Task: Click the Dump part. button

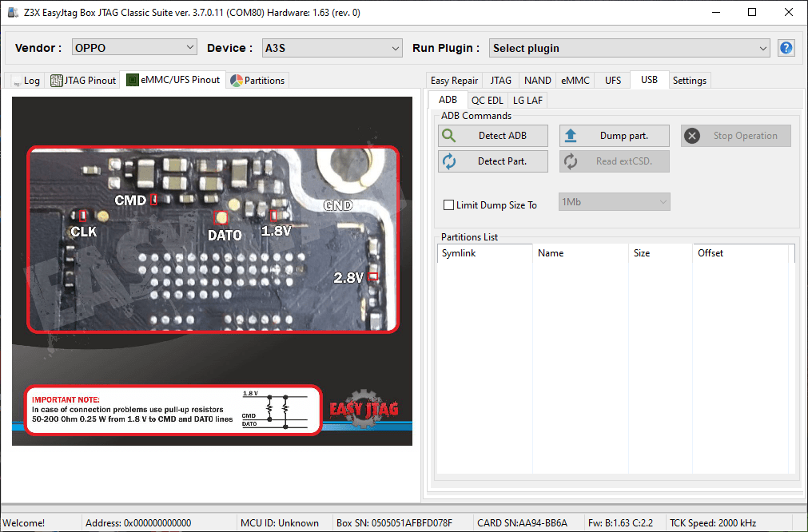Action: [615, 136]
